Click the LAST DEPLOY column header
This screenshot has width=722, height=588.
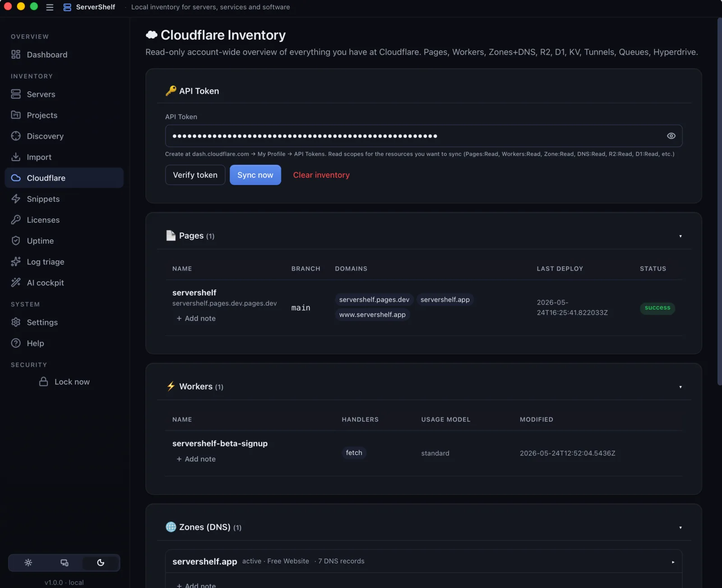[560, 269]
